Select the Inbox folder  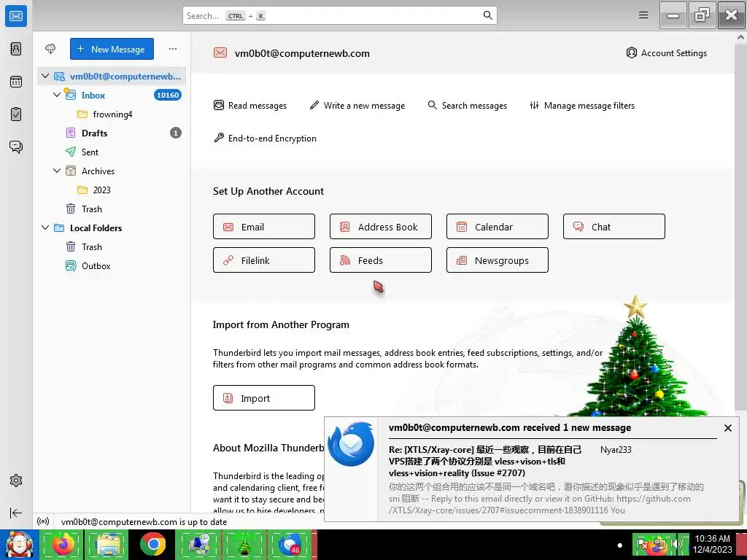[112, 95]
